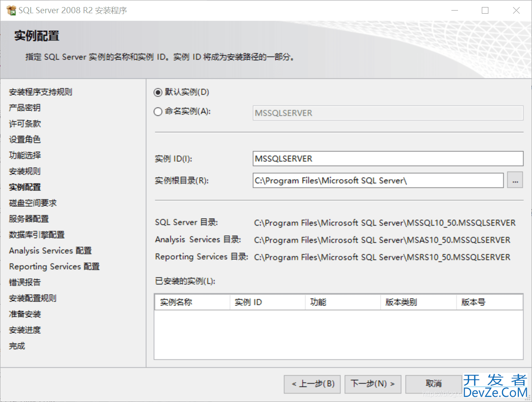Click the disabled named instance MSSQLSERVER field

[x=388, y=113]
